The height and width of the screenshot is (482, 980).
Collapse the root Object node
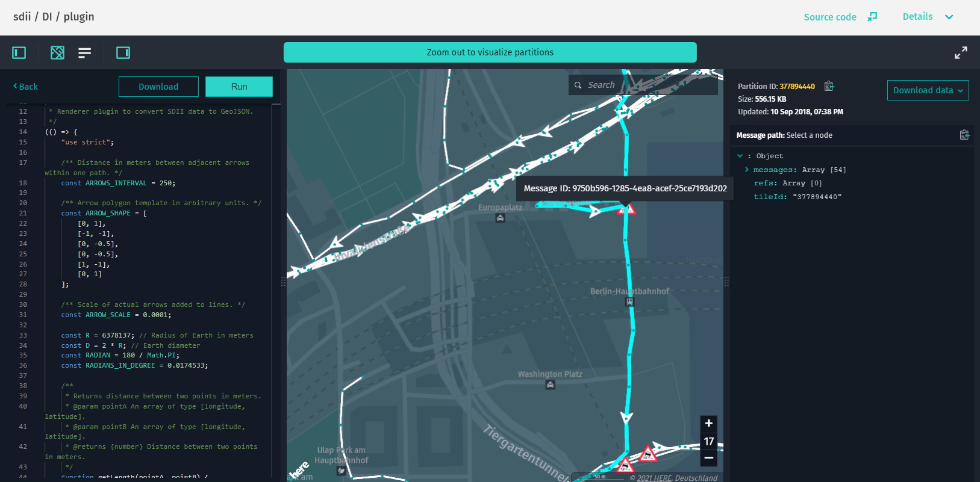tap(740, 156)
